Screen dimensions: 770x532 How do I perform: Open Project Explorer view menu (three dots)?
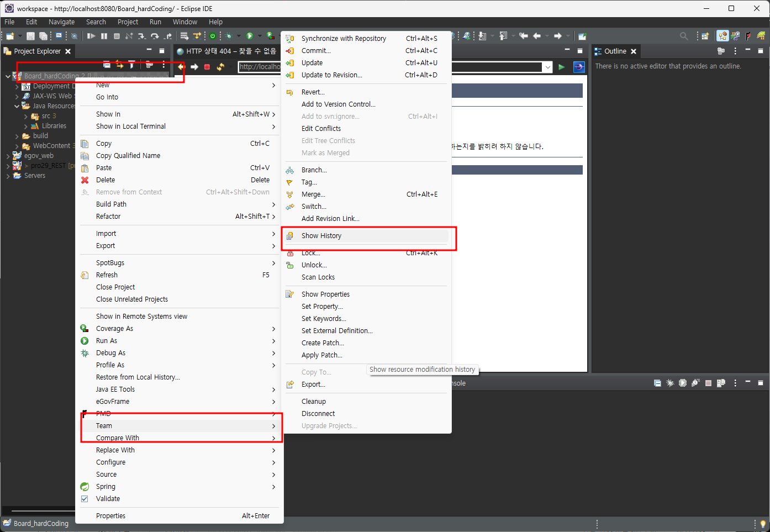[x=164, y=65]
